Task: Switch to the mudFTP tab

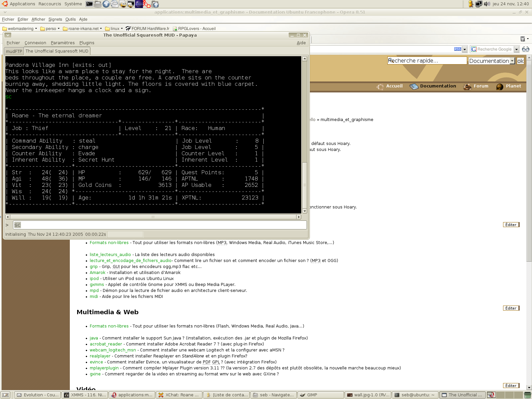Action: point(14,51)
